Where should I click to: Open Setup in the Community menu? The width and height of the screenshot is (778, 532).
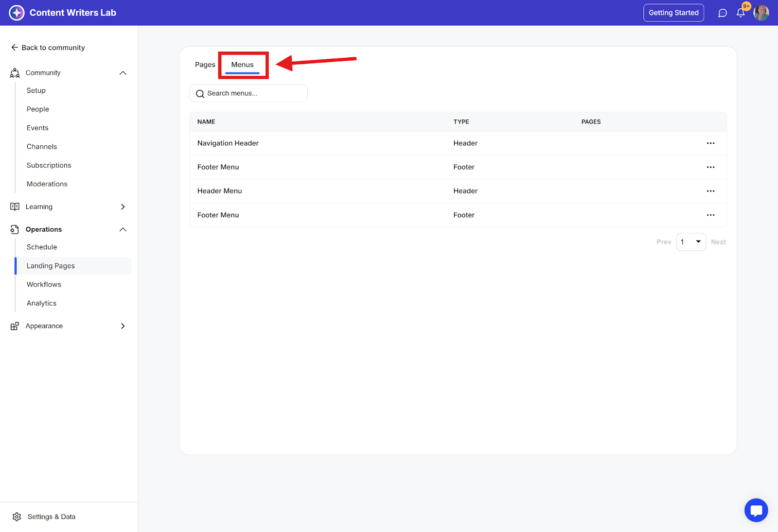[x=36, y=90]
